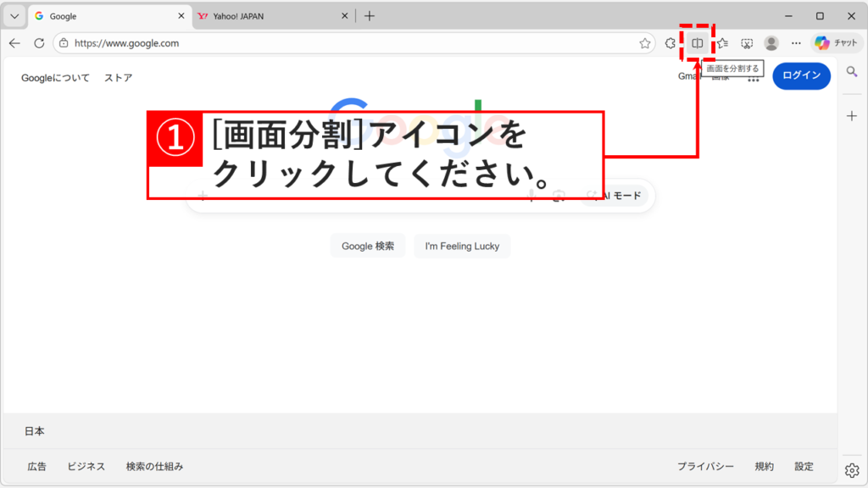Open the Settings and more menu
The image size is (868, 488).
(795, 42)
